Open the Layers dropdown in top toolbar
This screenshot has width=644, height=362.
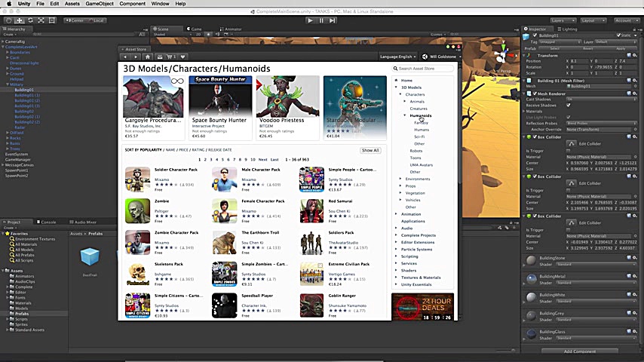coord(563,20)
